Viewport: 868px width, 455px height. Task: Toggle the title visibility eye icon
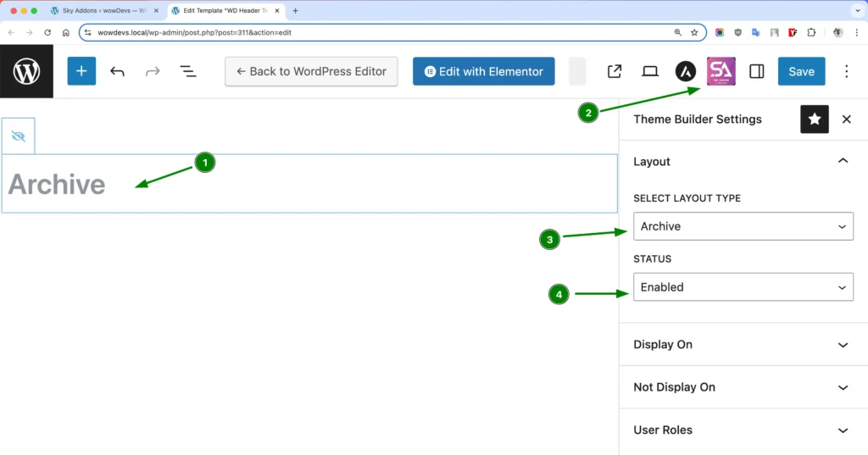click(x=19, y=136)
